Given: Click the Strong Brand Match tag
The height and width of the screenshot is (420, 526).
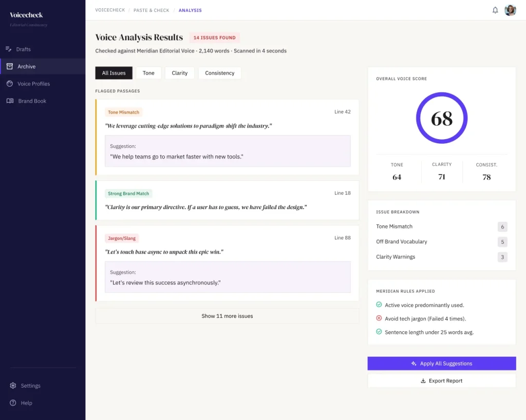Looking at the screenshot, I should click(x=128, y=194).
